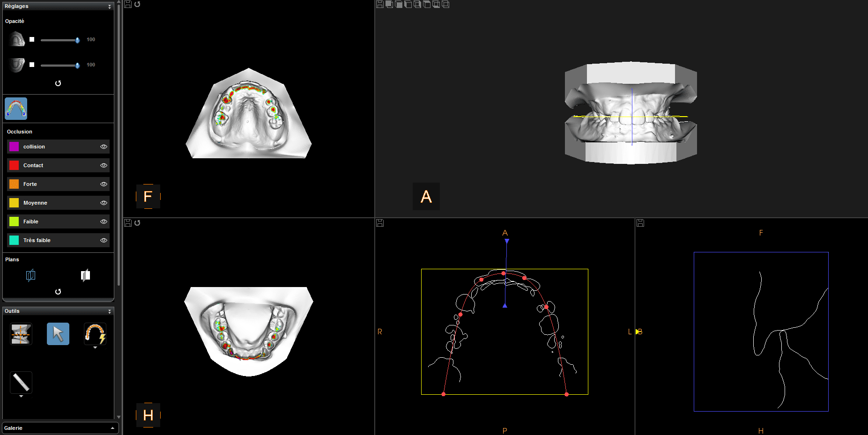Click the bottom-left red arch control point
Viewport: 868px width, 435px height.
[x=444, y=394]
